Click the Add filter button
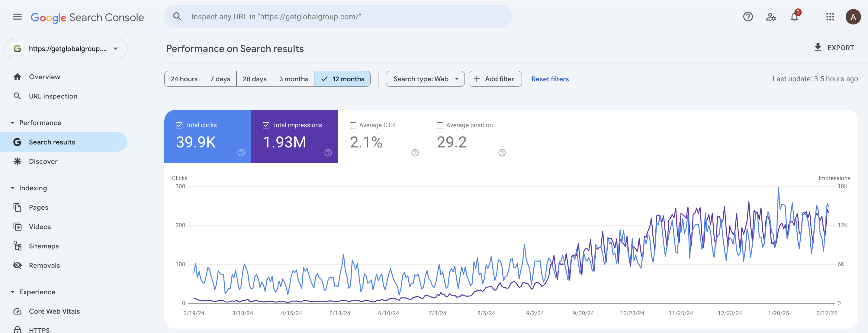The image size is (868, 333). (495, 79)
